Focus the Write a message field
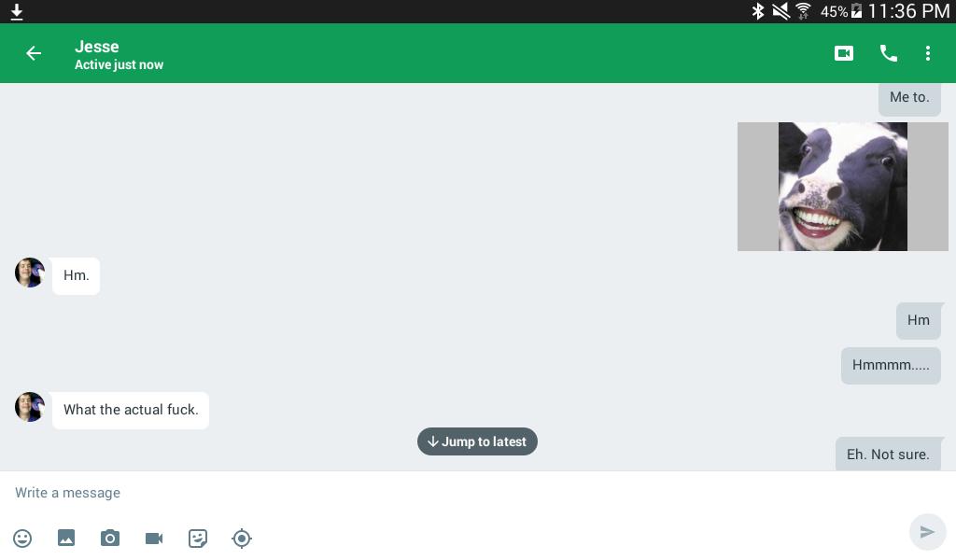Screen dimensions: 956x560 coord(448,493)
